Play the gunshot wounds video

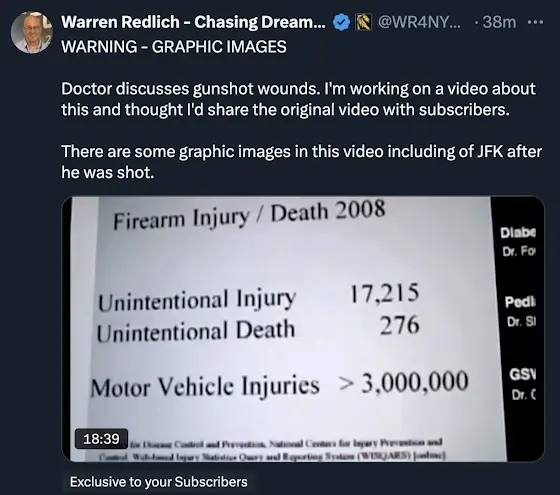(x=303, y=329)
